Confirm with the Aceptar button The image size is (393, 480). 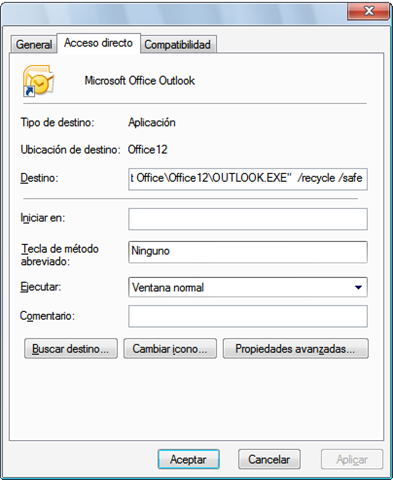(188, 459)
